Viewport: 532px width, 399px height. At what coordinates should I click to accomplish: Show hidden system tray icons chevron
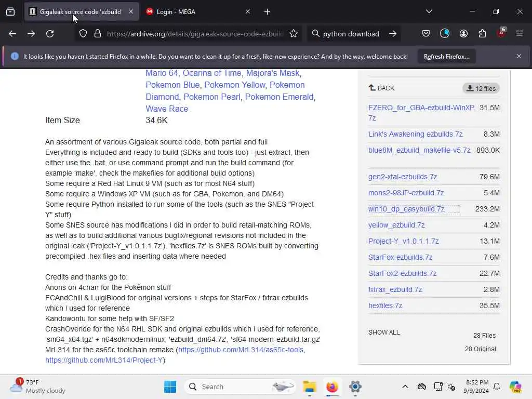(405, 387)
